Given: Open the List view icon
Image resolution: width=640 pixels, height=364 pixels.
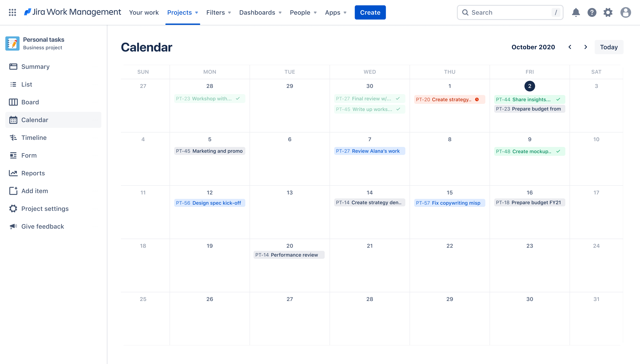Looking at the screenshot, I should pyautogui.click(x=13, y=84).
